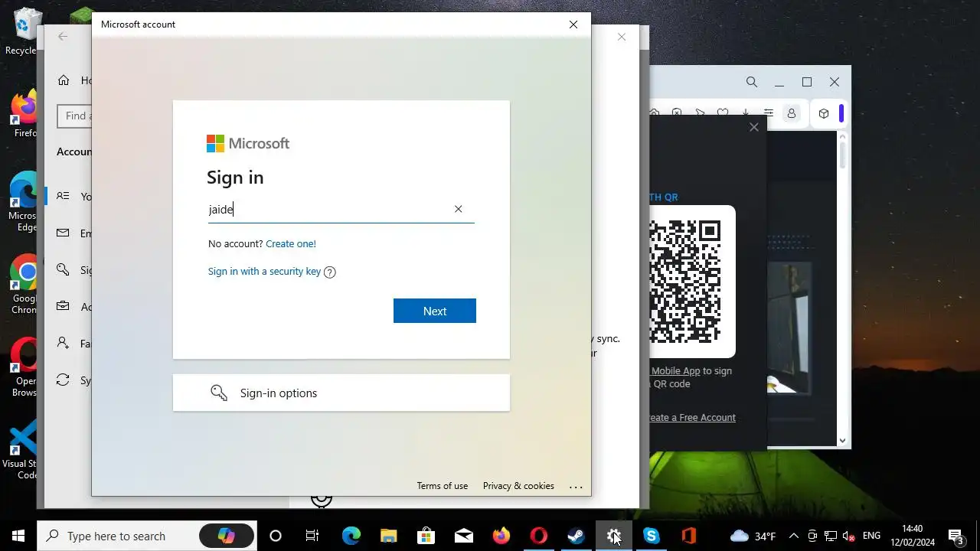980x551 pixels.
Task: Click the QR code image
Action: tap(692, 281)
